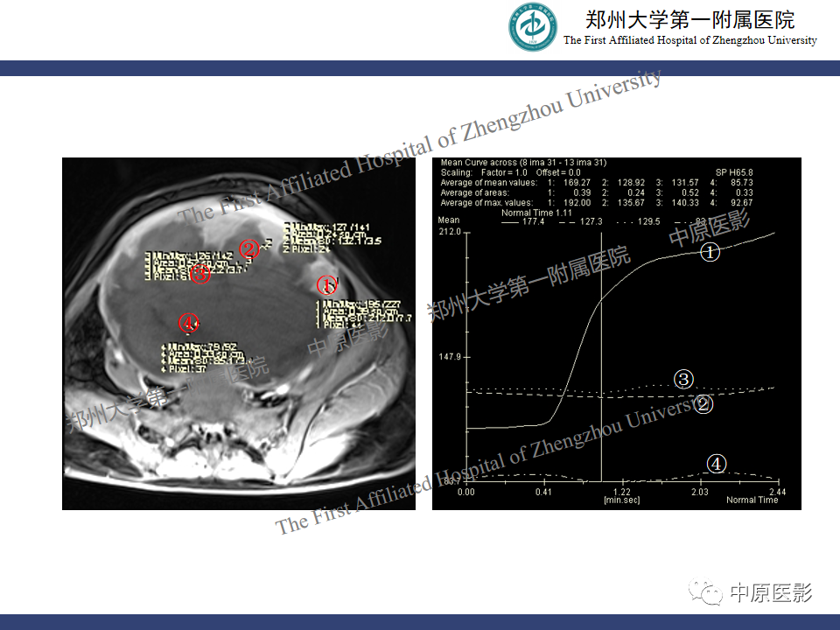Click mean value 85.73 for ROI 4
The image size is (840, 630).
click(742, 183)
